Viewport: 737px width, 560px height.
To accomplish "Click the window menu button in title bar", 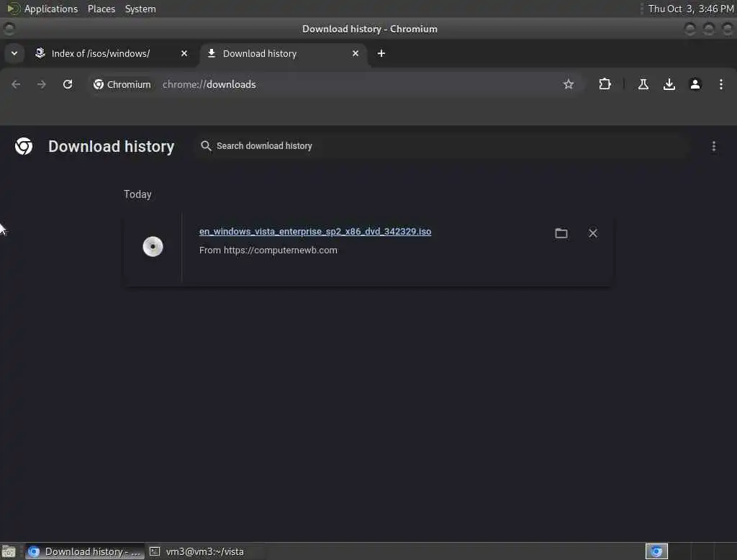I will (9, 30).
